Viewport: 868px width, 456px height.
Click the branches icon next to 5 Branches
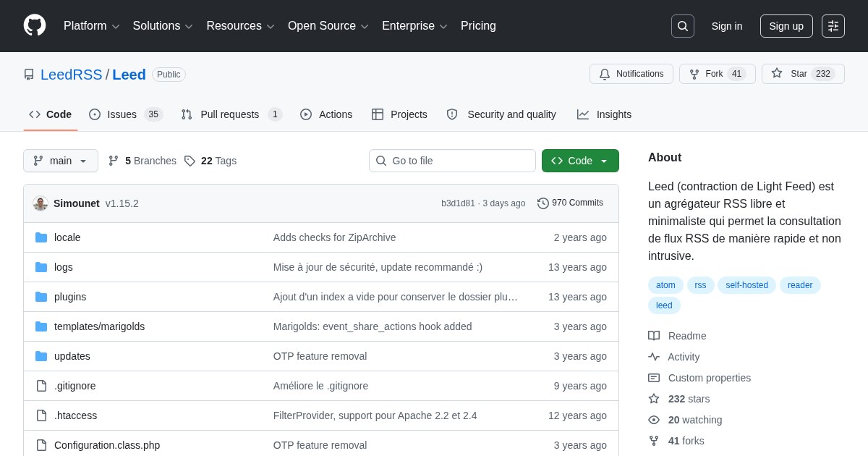tap(114, 161)
